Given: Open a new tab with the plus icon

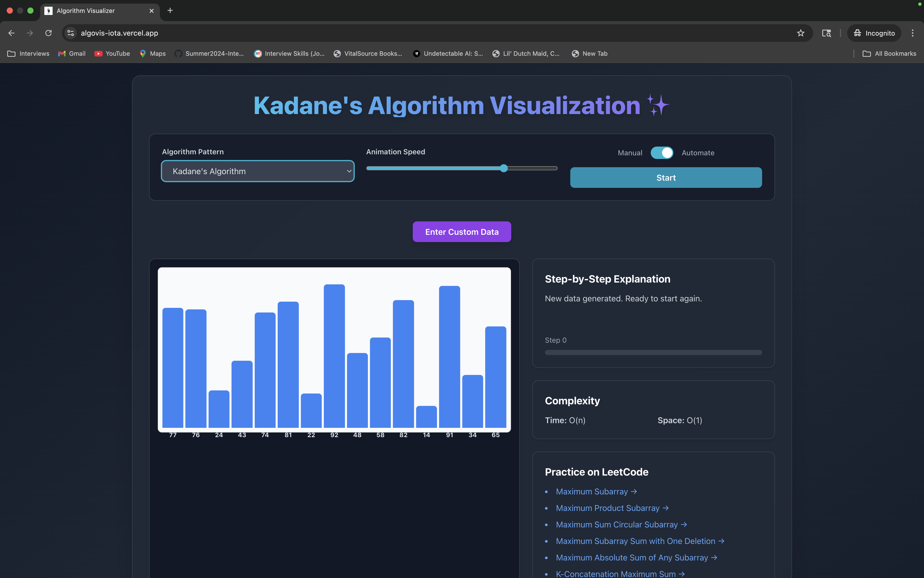Looking at the screenshot, I should pos(170,11).
